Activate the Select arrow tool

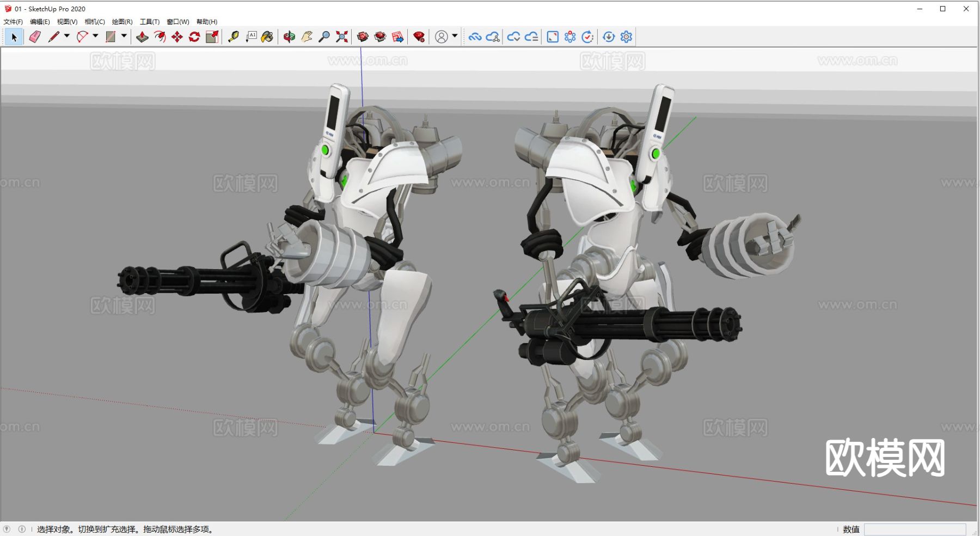14,37
